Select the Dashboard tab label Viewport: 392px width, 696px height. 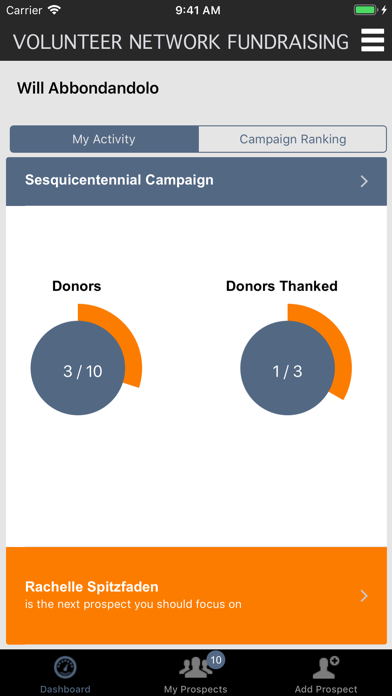click(65, 689)
